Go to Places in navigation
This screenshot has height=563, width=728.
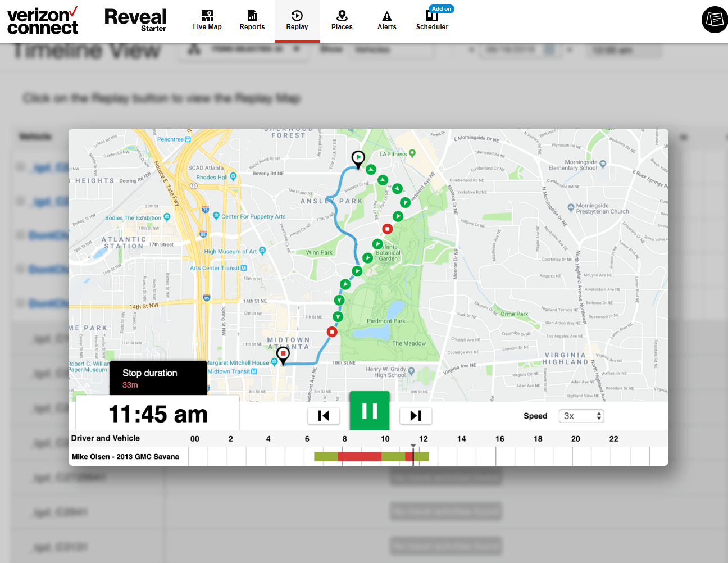point(342,20)
